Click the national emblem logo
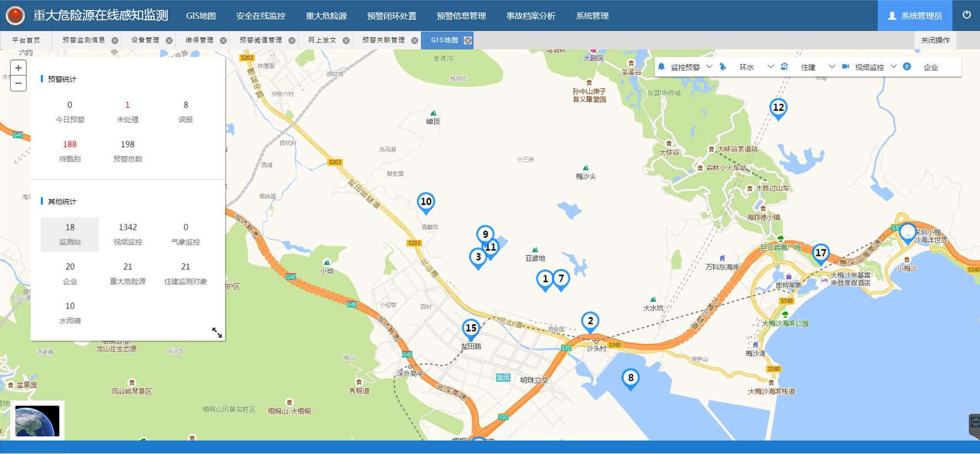980x454 pixels. click(15, 15)
